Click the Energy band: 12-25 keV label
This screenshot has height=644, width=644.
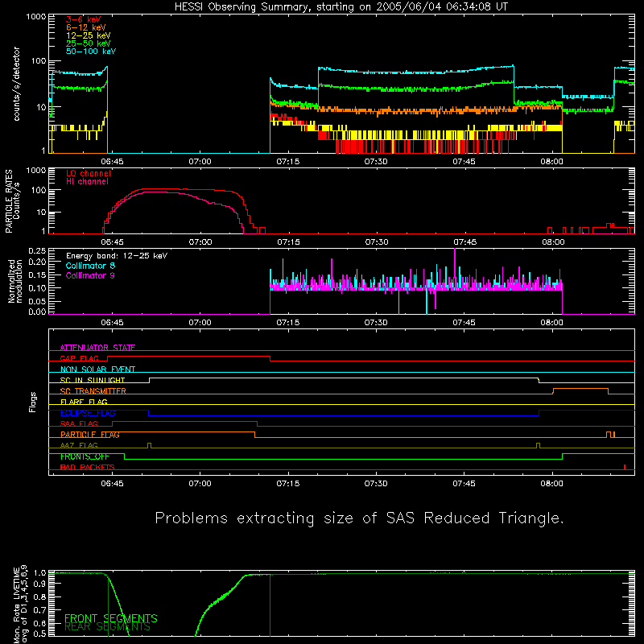(x=117, y=256)
